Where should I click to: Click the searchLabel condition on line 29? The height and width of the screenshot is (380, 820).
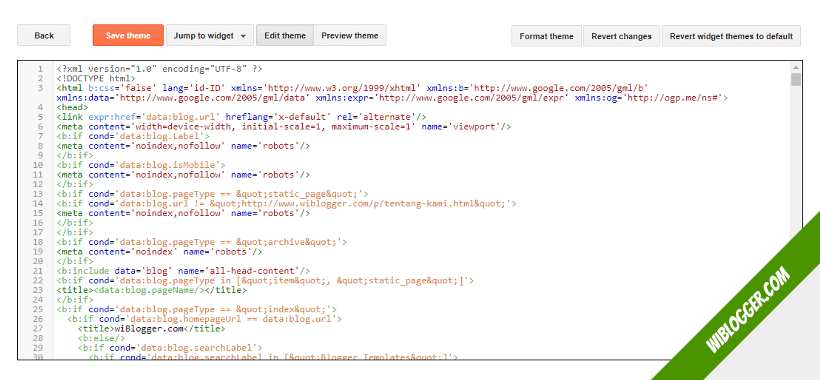(x=170, y=348)
